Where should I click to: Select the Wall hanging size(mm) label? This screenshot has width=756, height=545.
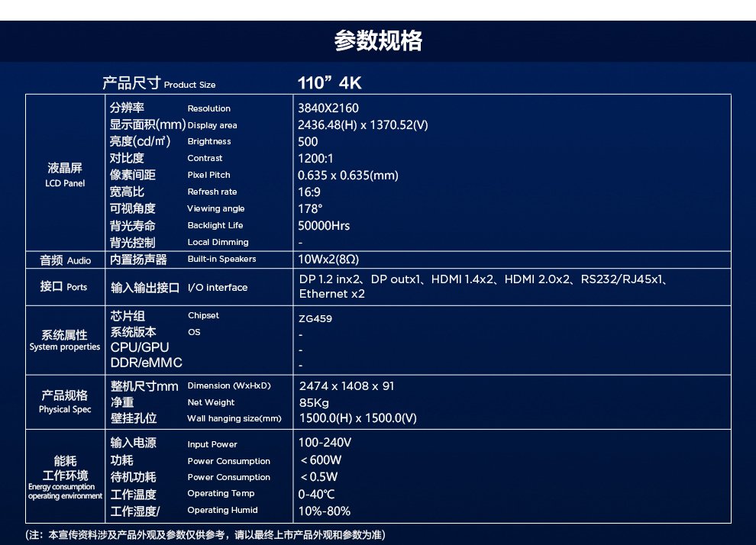[x=234, y=418]
